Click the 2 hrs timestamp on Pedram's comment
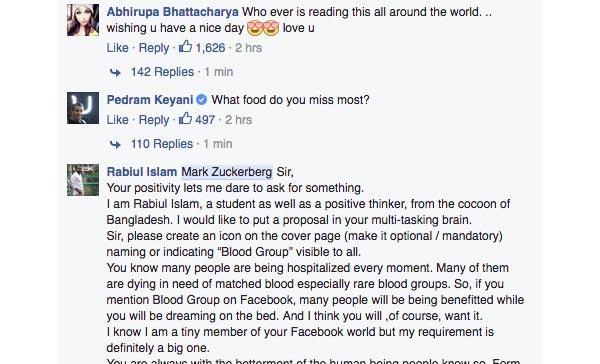Image resolution: width=600 pixels, height=364 pixels. tap(238, 120)
